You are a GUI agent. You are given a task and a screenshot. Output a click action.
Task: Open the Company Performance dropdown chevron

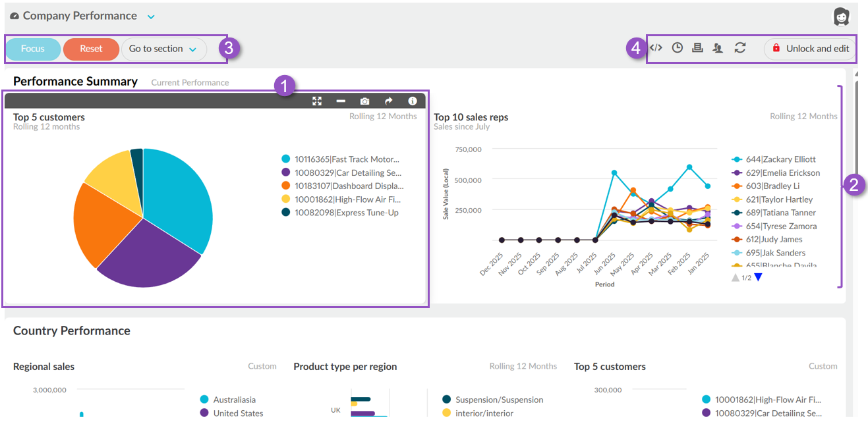[151, 16]
